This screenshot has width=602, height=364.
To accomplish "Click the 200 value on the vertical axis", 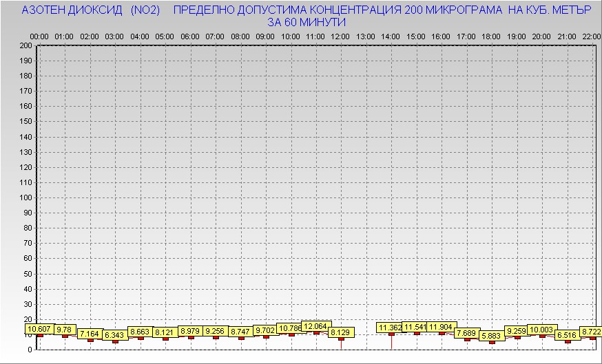I will click(x=25, y=45).
